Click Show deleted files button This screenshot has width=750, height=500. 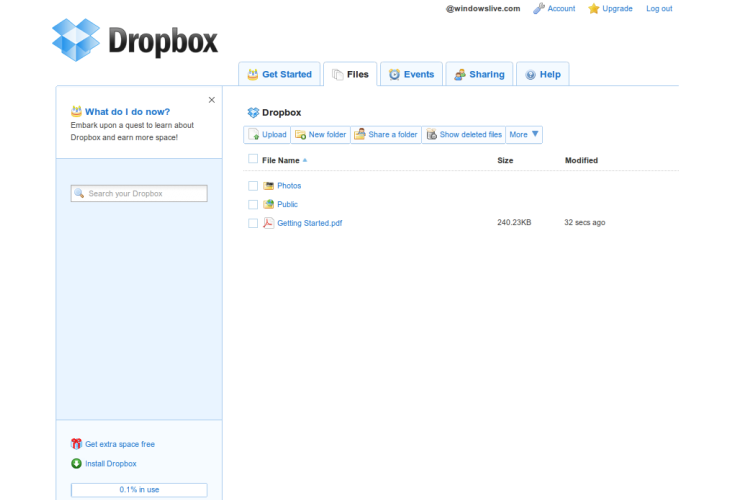tap(463, 134)
